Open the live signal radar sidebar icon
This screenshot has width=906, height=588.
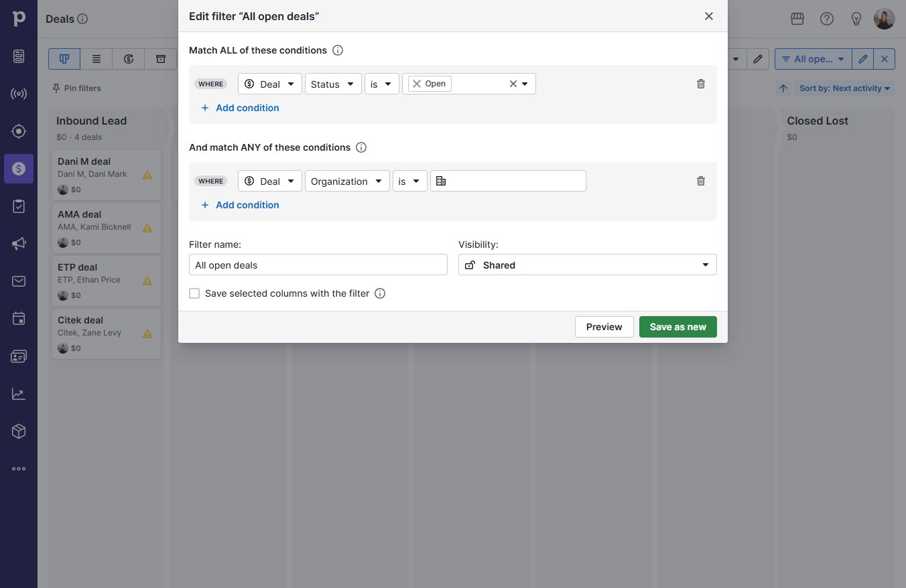click(19, 94)
